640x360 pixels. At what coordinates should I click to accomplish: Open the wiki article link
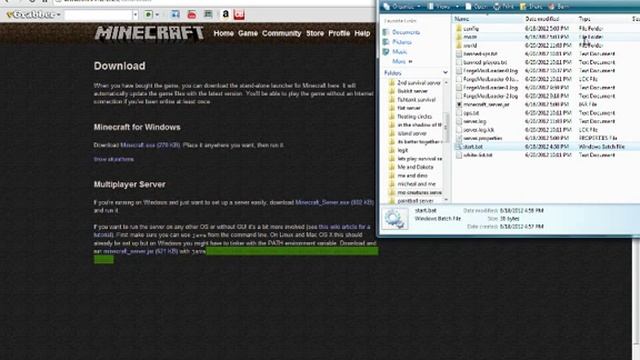(344, 227)
